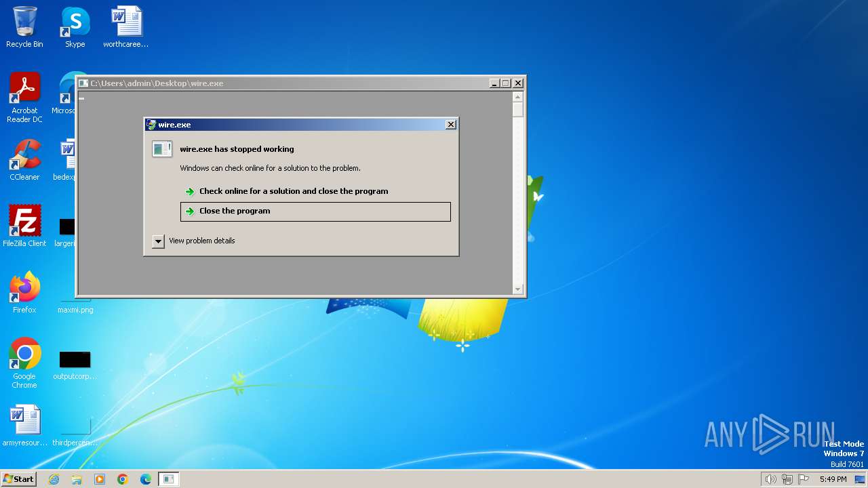
Task: Launch Acrobat Reader DC shortcut
Action: pyautogui.click(x=24, y=97)
